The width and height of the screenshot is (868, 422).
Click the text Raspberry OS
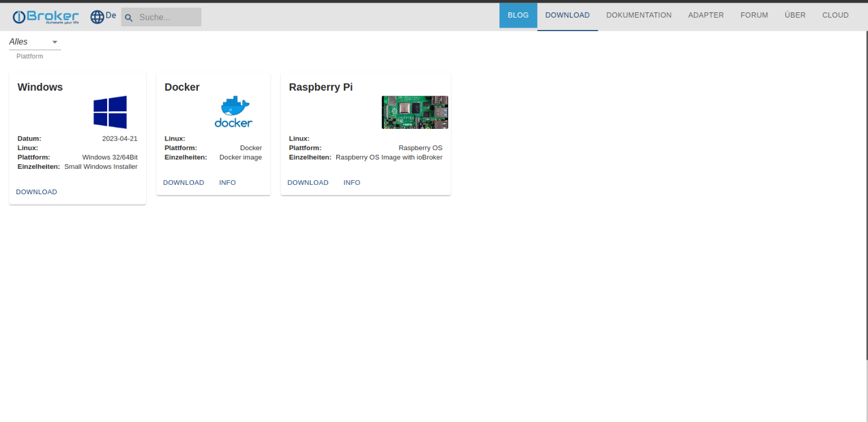pos(420,148)
